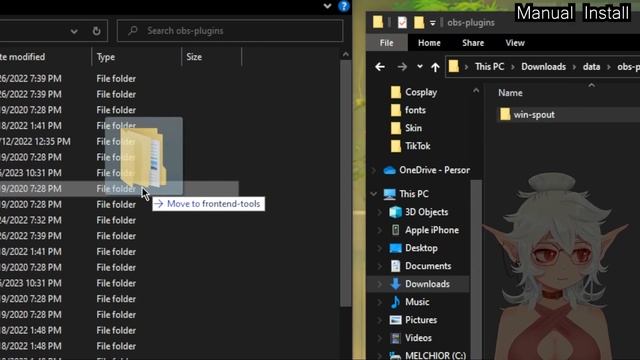Open Home ribbon tab
640x360 pixels.
429,43
